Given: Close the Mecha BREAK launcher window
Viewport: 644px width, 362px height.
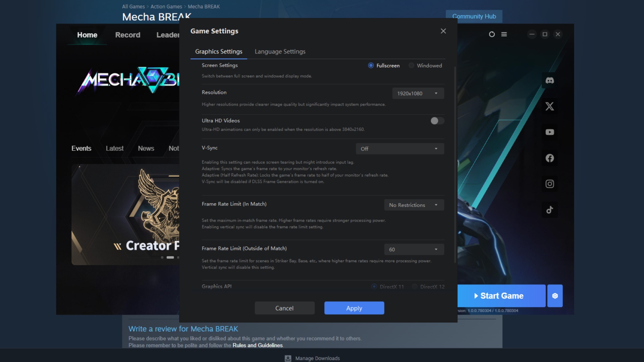Looking at the screenshot, I should coord(558,34).
